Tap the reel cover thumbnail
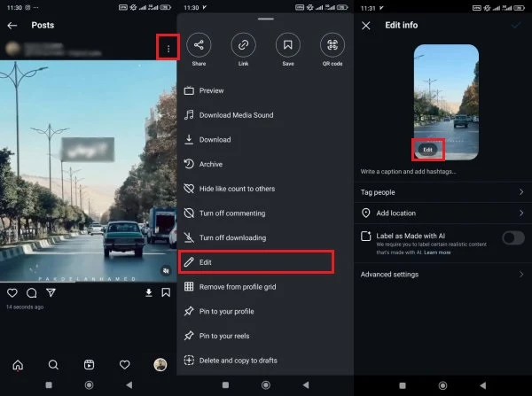Viewport: 532px width, 396px height. (446, 102)
